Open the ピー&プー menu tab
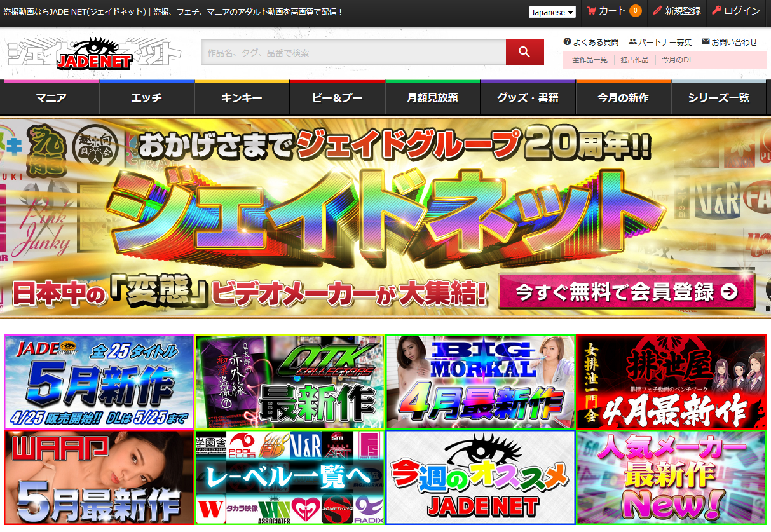The height and width of the screenshot is (532, 771). [x=338, y=97]
